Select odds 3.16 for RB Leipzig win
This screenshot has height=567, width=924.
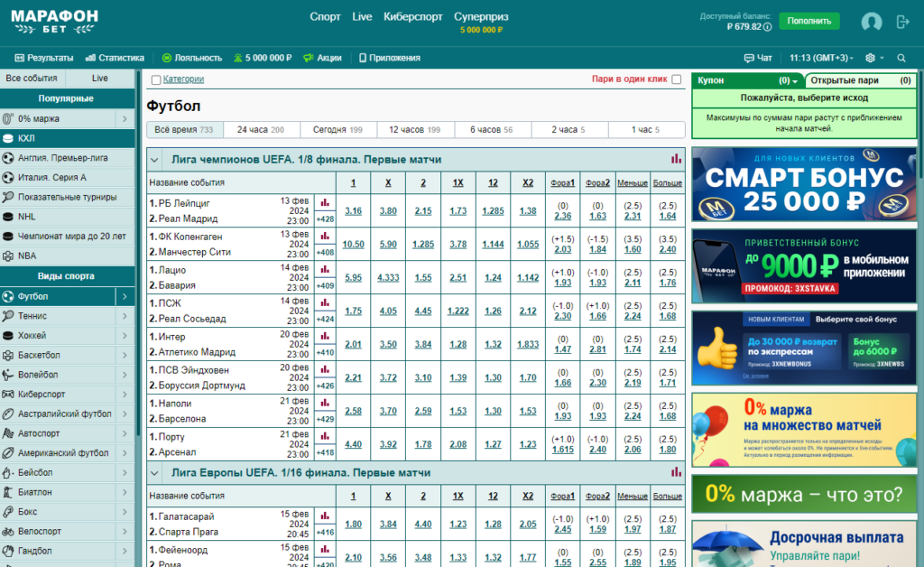353,210
